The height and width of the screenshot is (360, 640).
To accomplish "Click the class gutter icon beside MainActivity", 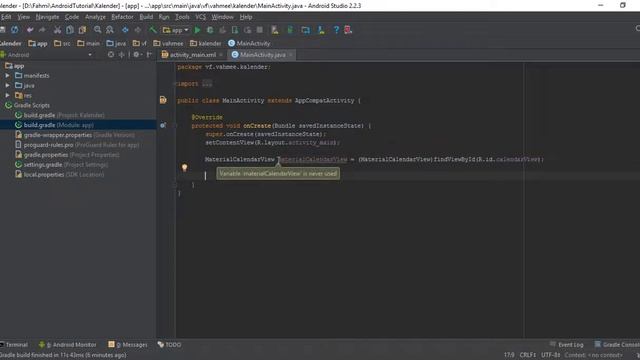I will [x=163, y=100].
